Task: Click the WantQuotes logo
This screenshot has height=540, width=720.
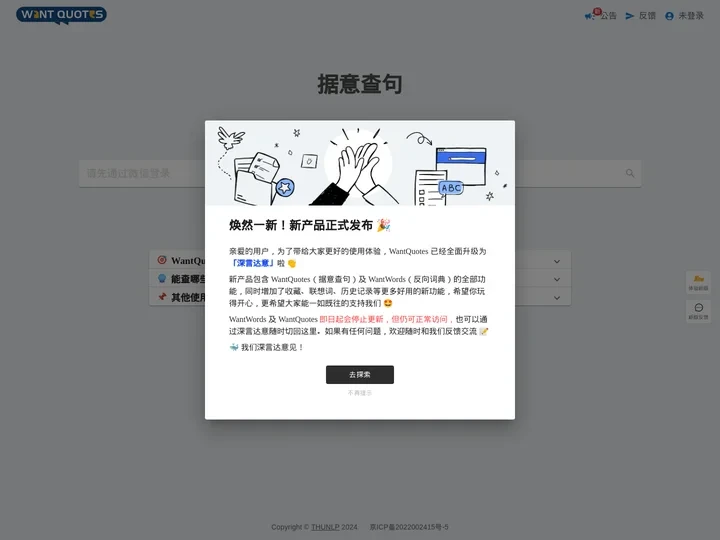Action: (x=62, y=15)
